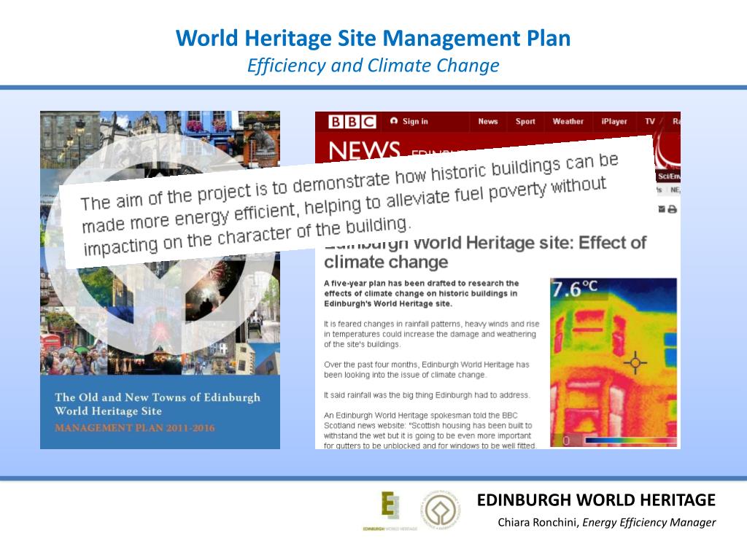The width and height of the screenshot is (747, 560).
Task: Select iPlayer in the BBC navigation
Action: tap(614, 122)
